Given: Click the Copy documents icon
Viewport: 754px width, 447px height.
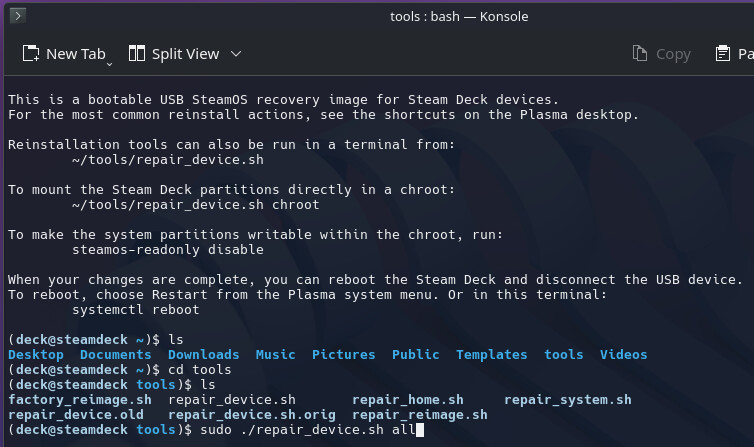Looking at the screenshot, I should pyautogui.click(x=640, y=53).
